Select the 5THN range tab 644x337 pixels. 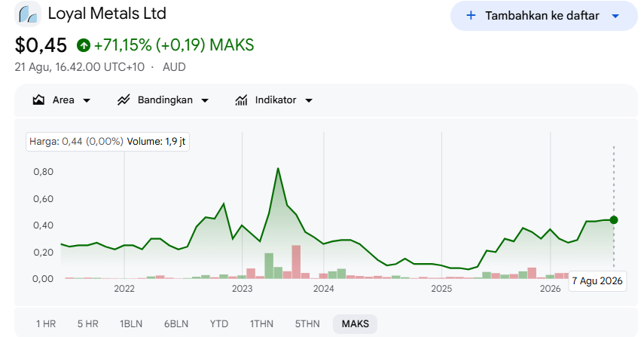click(x=307, y=324)
